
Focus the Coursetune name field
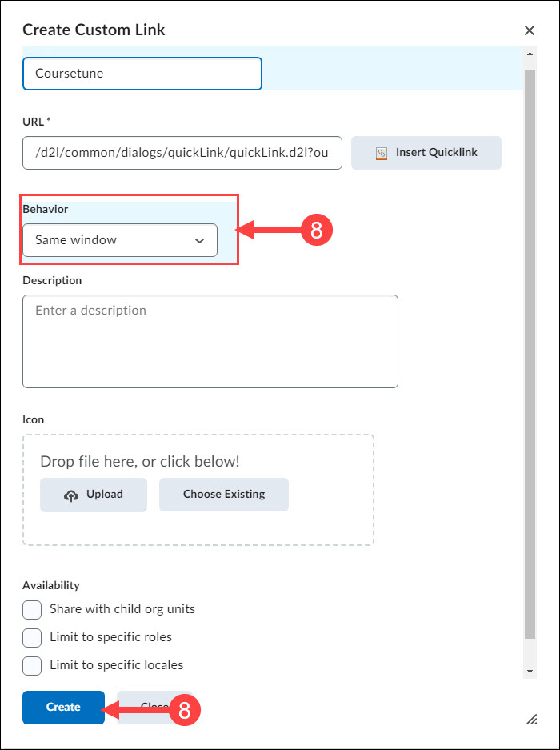click(142, 74)
